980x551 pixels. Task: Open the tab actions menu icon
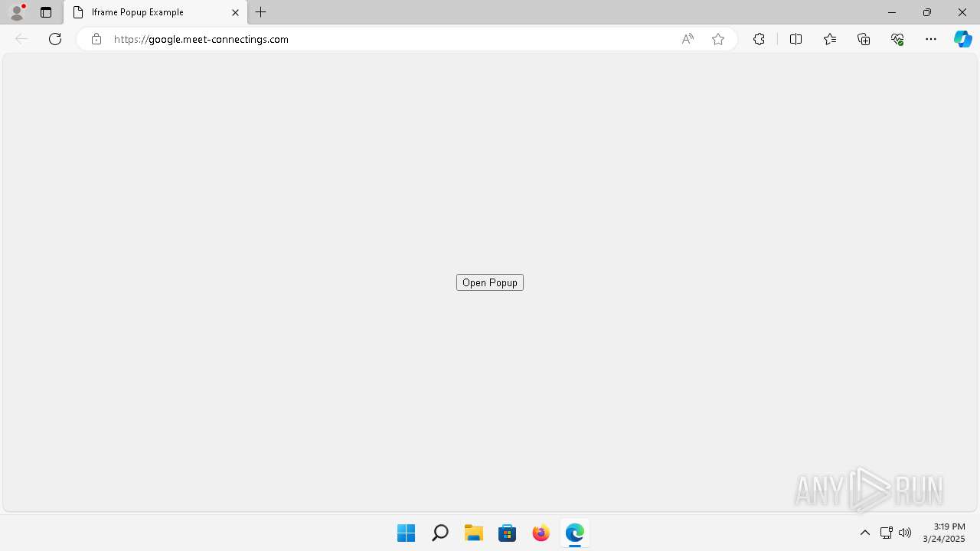pyautogui.click(x=46, y=12)
